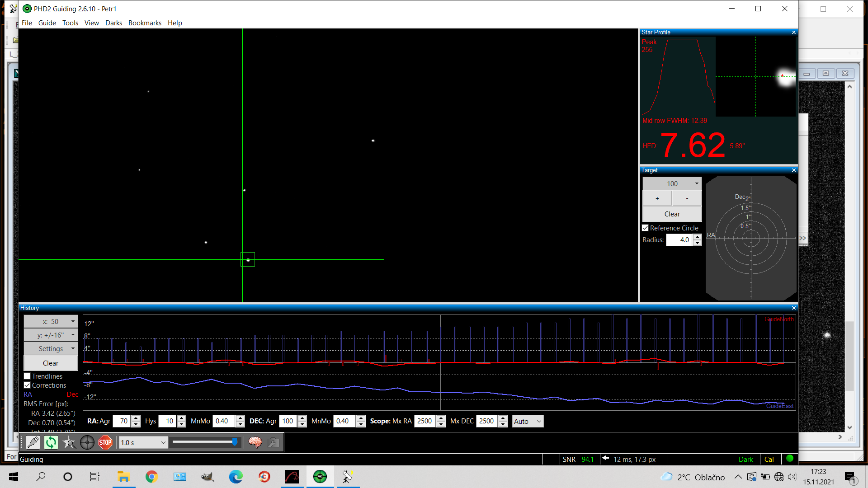Viewport: 868px width, 488px height.
Task: Increase Mx DEC with up arrow
Action: pyautogui.click(x=503, y=418)
